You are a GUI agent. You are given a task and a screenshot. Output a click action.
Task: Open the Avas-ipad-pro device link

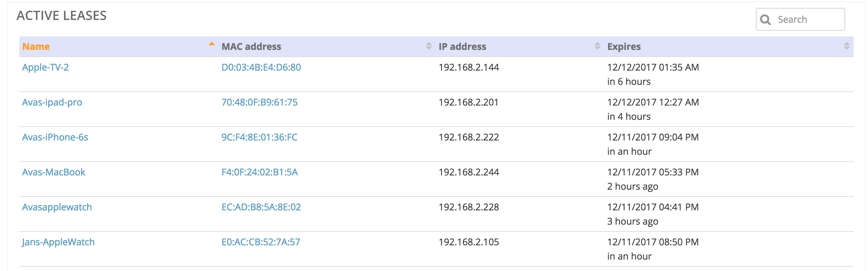52,102
